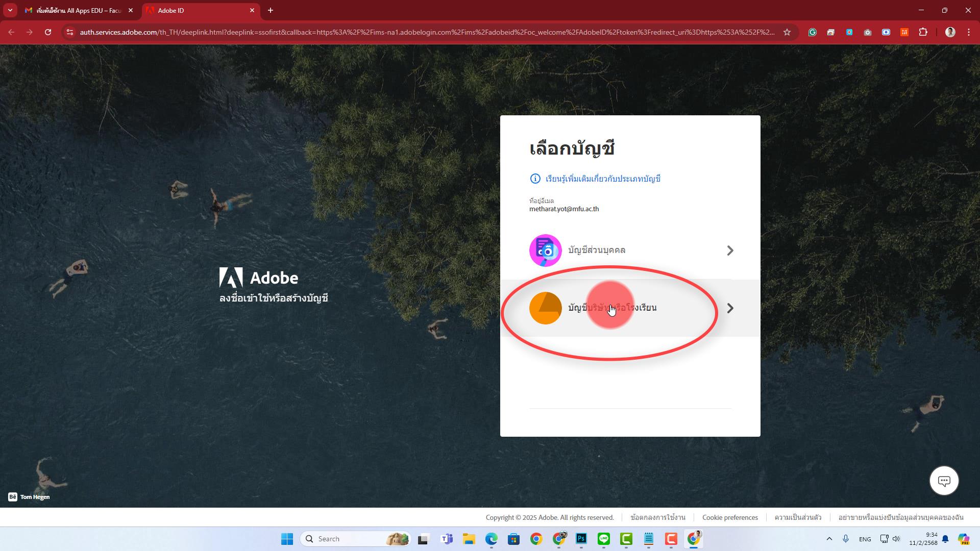Launch Copilot from the taskbar corner
The width and height of the screenshot is (980, 551).
pos(964,539)
